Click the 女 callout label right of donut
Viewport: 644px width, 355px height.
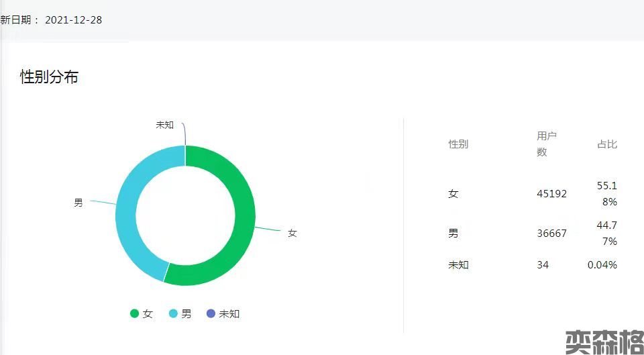click(292, 234)
